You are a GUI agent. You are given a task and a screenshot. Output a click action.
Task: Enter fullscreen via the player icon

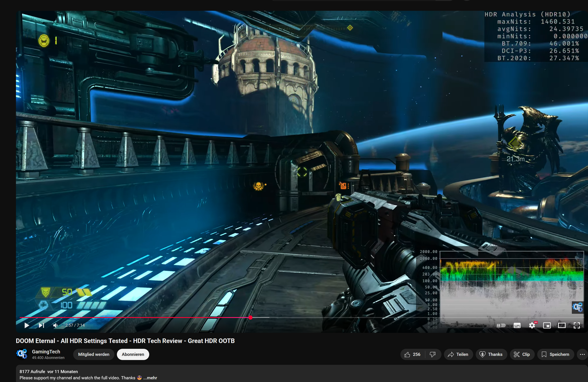577,325
